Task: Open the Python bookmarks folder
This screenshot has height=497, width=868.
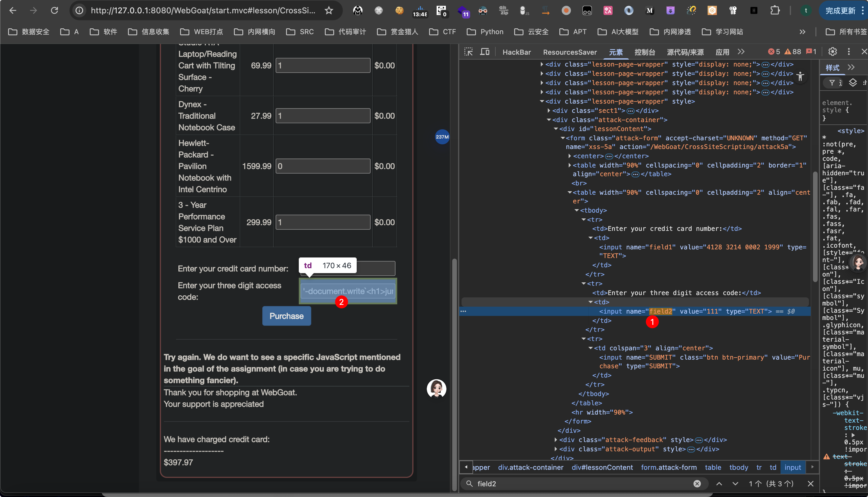Action: pyautogui.click(x=485, y=32)
